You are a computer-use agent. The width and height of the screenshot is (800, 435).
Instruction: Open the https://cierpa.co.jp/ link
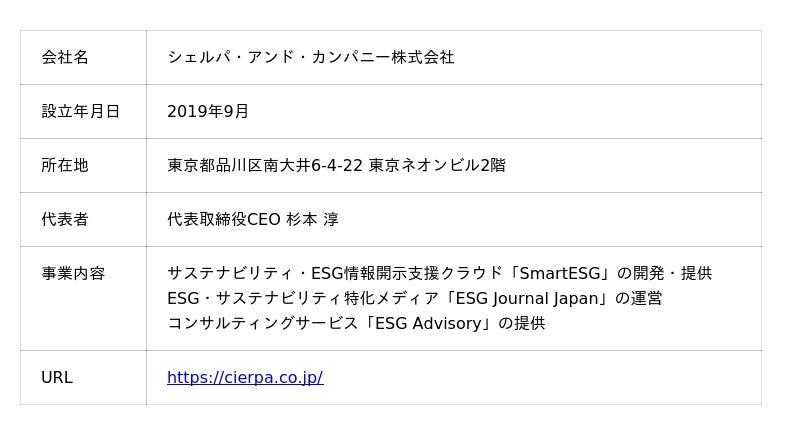point(245,378)
